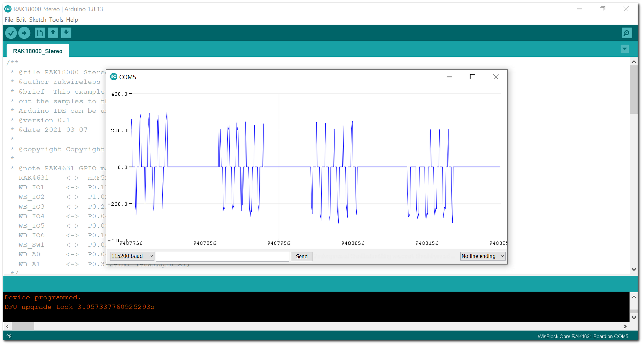Click the editor scroll-down arrow
Image resolution: width=644 pixels, height=346 pixels.
click(x=634, y=269)
